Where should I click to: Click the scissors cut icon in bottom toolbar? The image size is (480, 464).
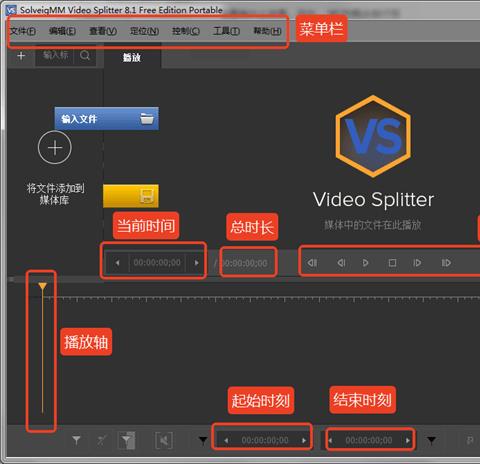(x=102, y=441)
